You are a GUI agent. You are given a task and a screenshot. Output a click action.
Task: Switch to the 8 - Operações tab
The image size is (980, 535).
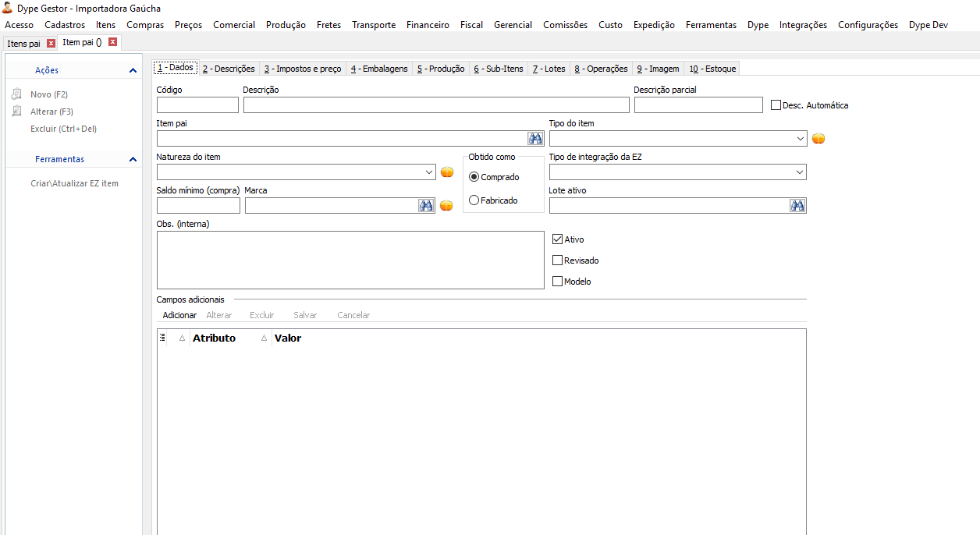tap(602, 69)
